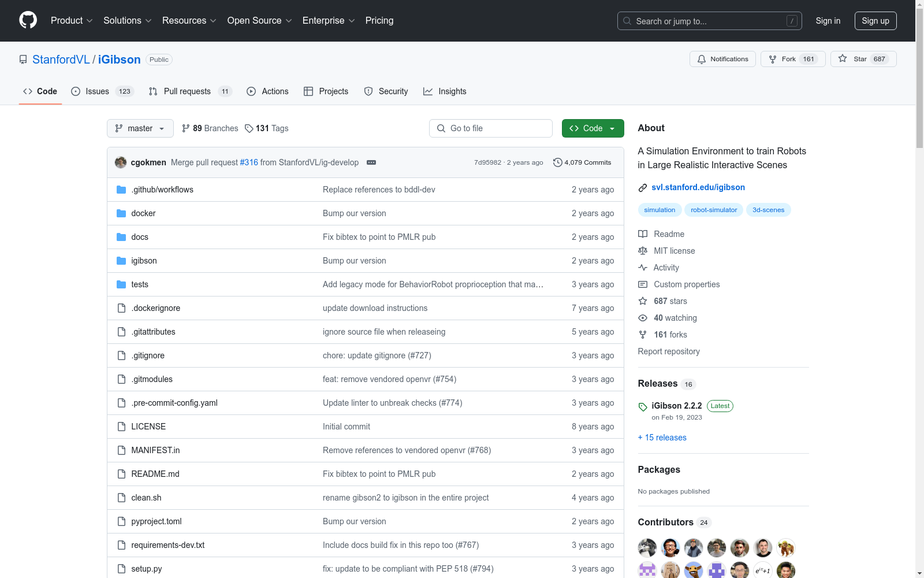Click the .gitignore file icon
The height and width of the screenshot is (578, 924).
pos(121,355)
